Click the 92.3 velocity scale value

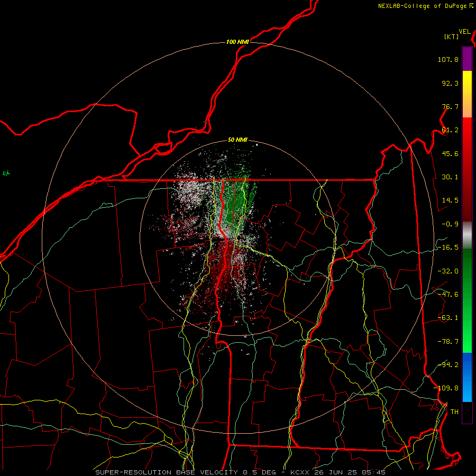(450, 83)
